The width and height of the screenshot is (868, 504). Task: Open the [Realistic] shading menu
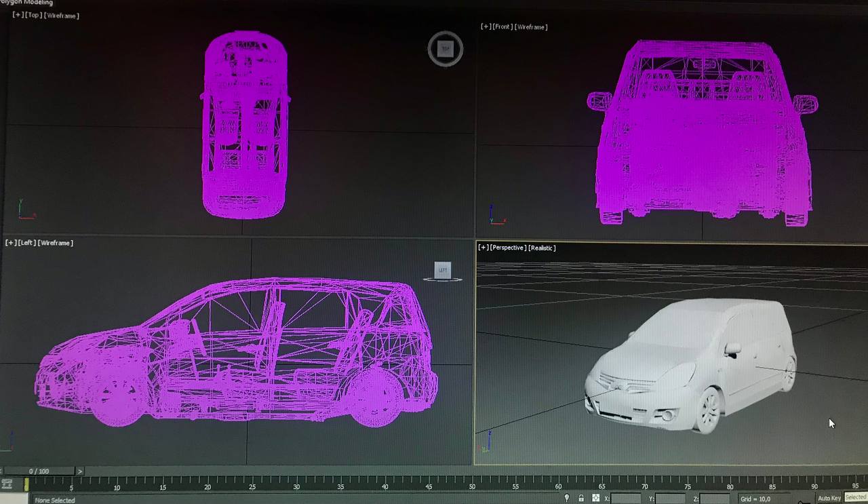pyautogui.click(x=542, y=248)
